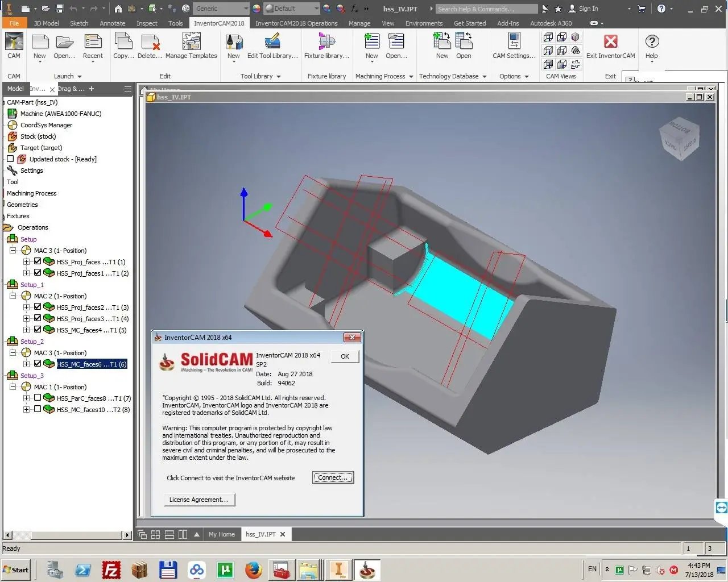The height and width of the screenshot is (582, 728).
Task: Collapse MAC 1 under Setup_3
Action: tap(13, 386)
